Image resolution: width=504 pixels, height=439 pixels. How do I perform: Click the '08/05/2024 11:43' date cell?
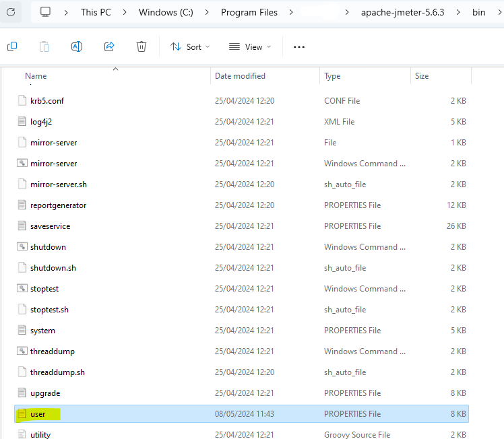[x=245, y=414]
